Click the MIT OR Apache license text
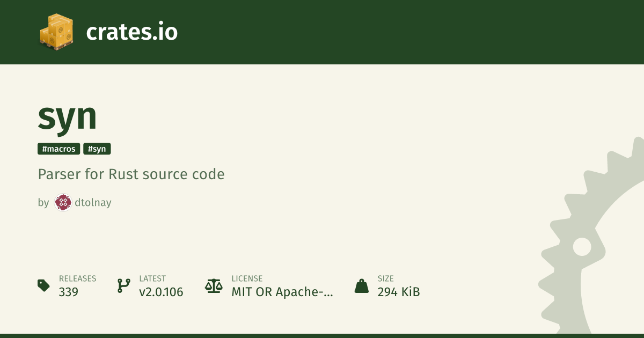 [282, 292]
